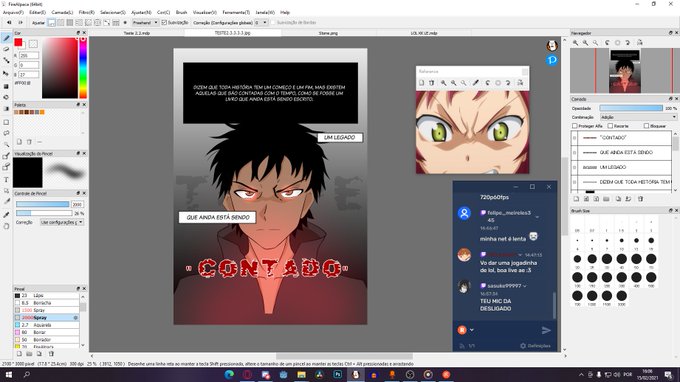The image size is (680, 382).
Task: Select the Move tool arrow in toolbox
Action: (6, 73)
